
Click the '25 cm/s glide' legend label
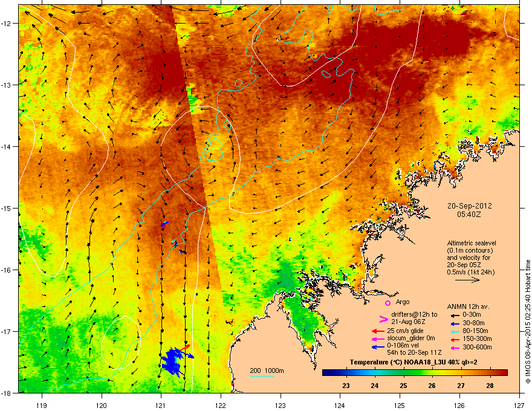(x=405, y=331)
